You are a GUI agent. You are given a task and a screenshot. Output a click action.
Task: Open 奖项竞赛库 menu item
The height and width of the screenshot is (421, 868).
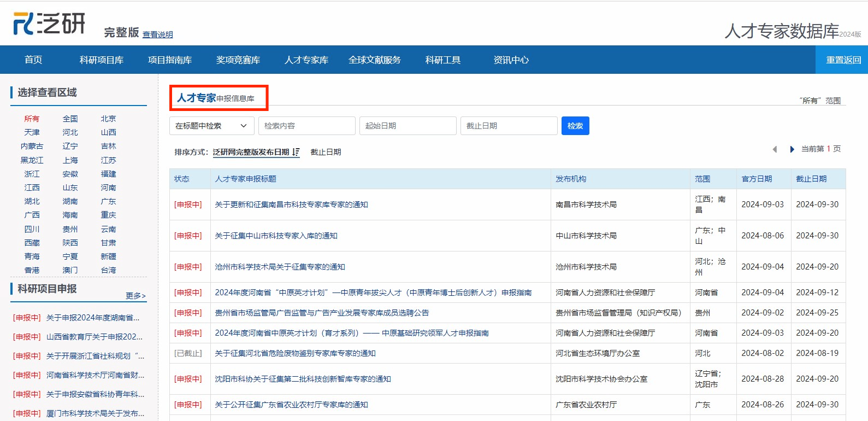(x=238, y=60)
